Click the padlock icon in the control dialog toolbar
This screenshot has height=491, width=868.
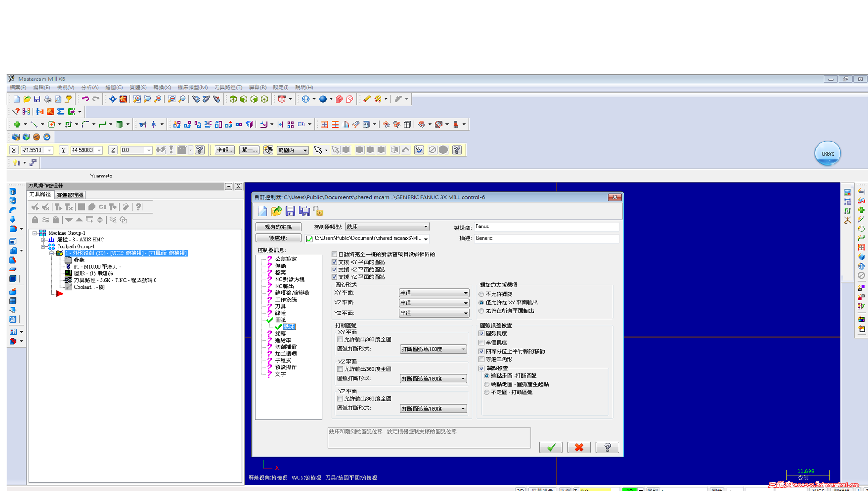pyautogui.click(x=318, y=211)
